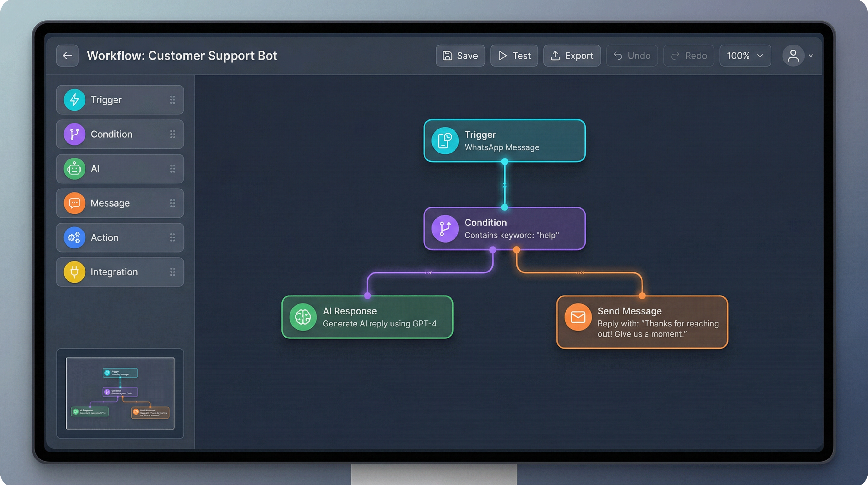Viewport: 868px width, 485px height.
Task: Click the Undo button in toolbar
Action: pos(632,55)
